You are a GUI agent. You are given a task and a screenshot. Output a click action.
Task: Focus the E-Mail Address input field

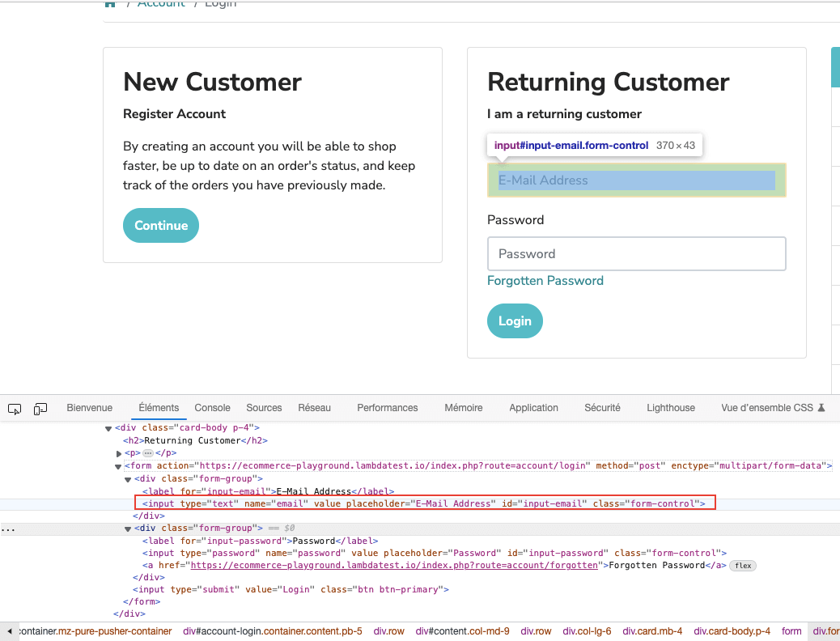coord(636,180)
